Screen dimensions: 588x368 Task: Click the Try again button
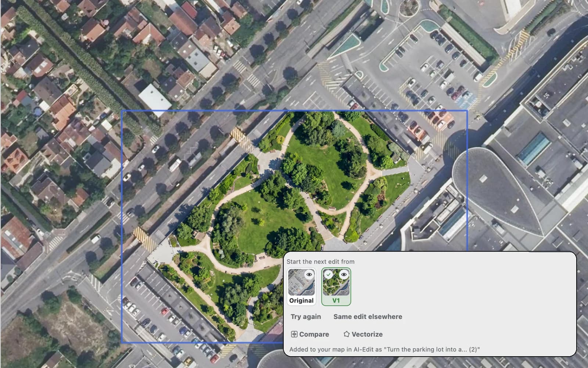pyautogui.click(x=306, y=316)
